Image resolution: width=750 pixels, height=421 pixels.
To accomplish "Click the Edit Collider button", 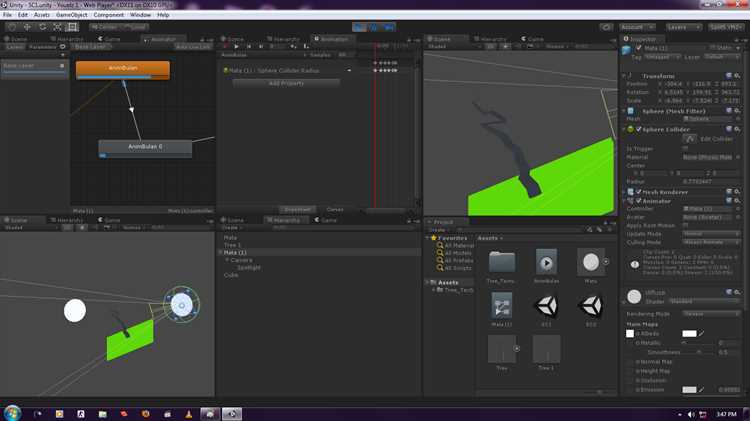I will [690, 139].
